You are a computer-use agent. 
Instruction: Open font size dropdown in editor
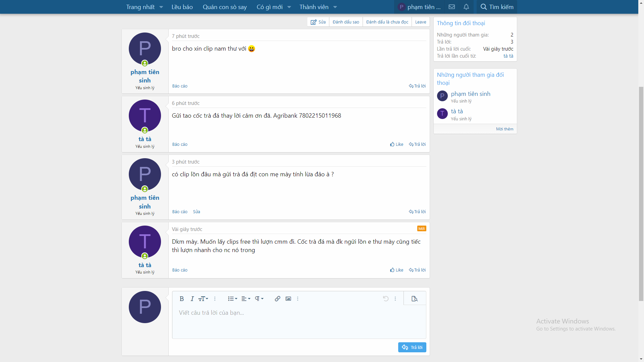pyautogui.click(x=203, y=299)
